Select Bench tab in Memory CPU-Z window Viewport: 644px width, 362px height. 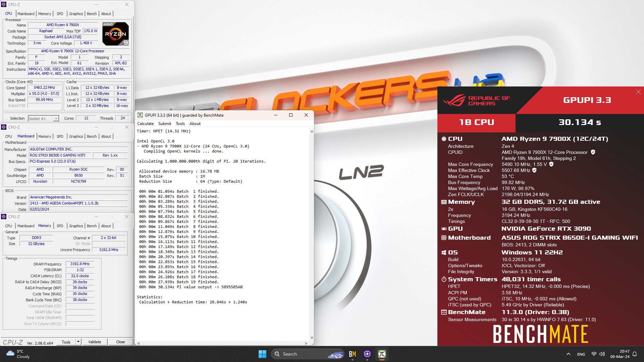92,226
